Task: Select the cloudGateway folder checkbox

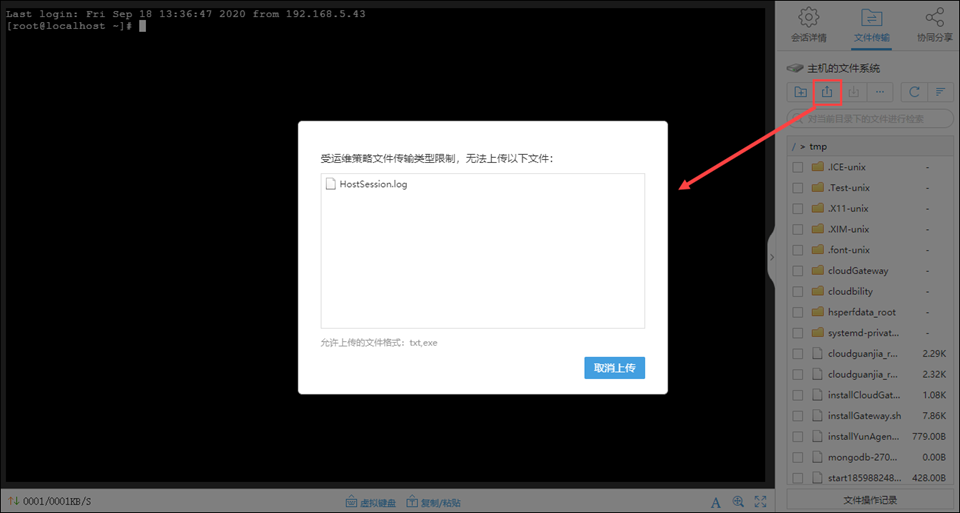Action: click(x=797, y=271)
